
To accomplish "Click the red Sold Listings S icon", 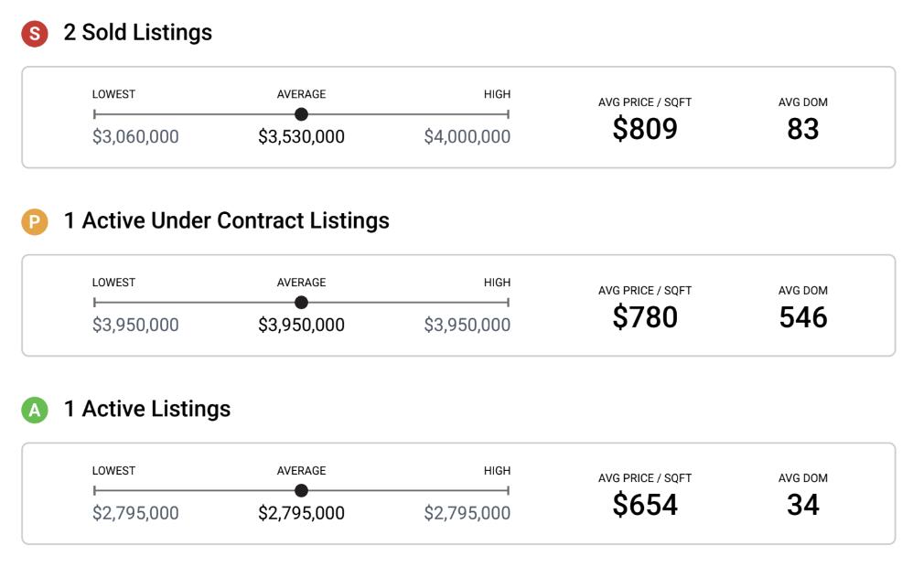I will click(35, 34).
